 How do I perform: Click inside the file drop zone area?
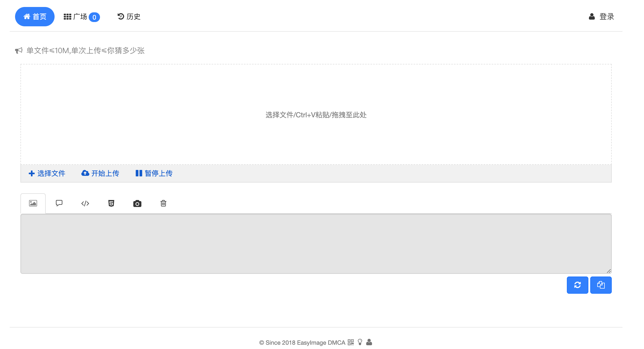coord(316,115)
